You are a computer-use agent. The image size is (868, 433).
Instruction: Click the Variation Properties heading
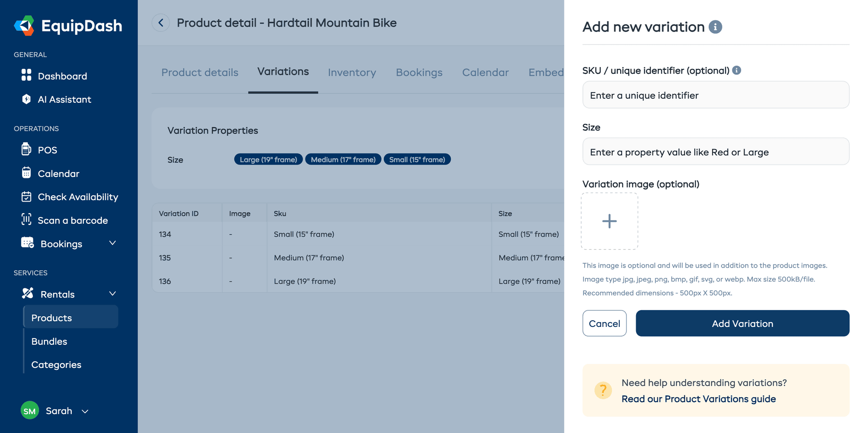[213, 130]
